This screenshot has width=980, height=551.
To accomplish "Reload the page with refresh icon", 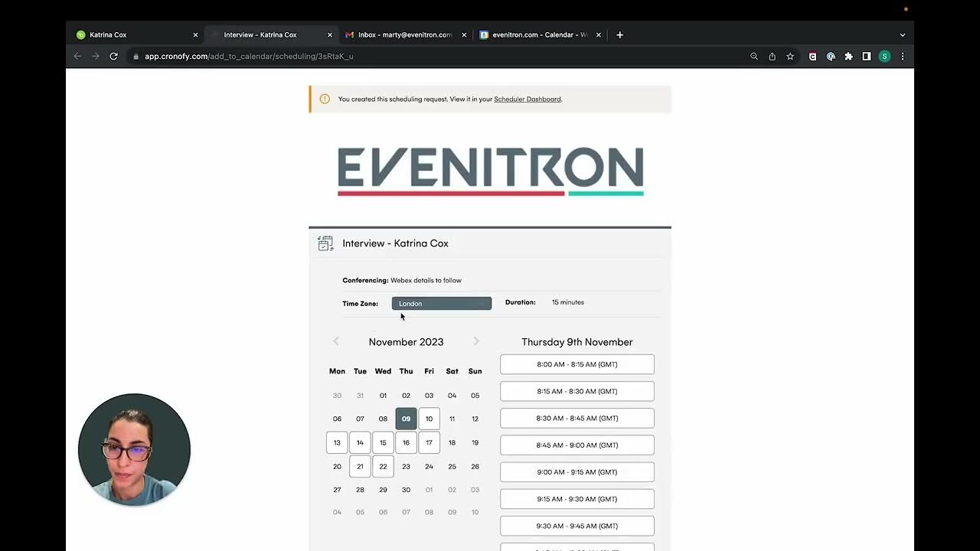I will point(113,56).
